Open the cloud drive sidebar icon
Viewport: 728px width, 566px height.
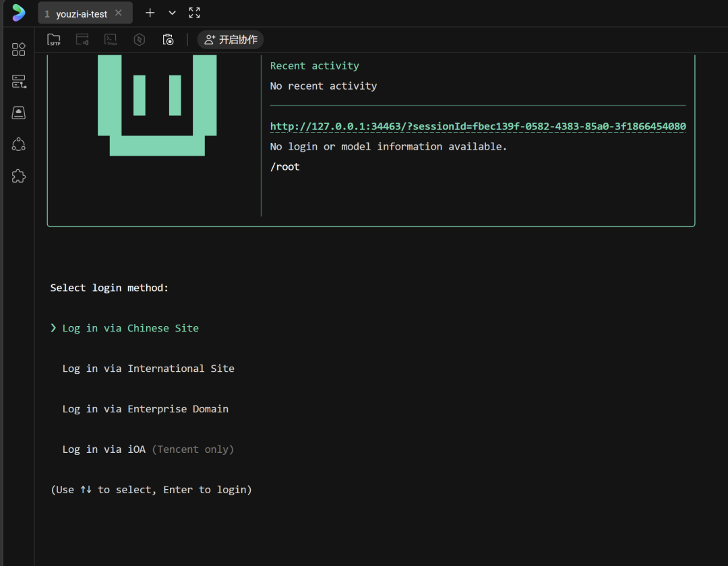19,113
